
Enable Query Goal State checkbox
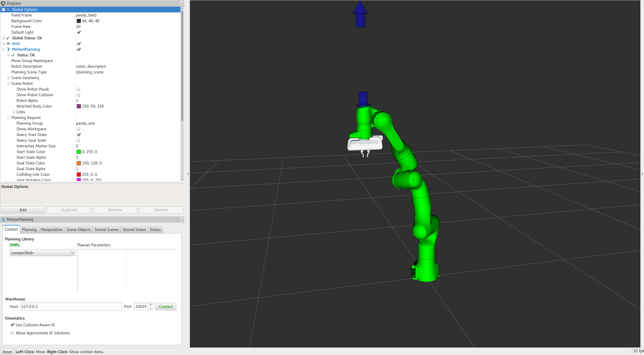(79, 140)
